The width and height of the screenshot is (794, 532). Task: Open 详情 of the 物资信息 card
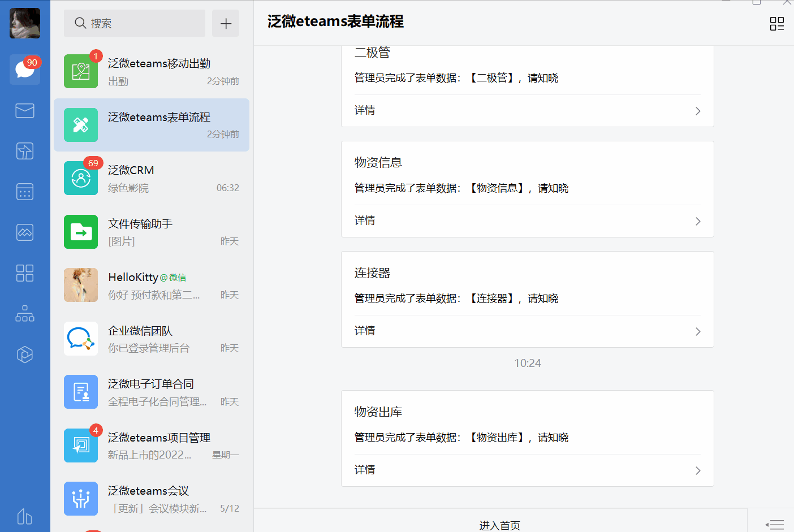(528, 221)
